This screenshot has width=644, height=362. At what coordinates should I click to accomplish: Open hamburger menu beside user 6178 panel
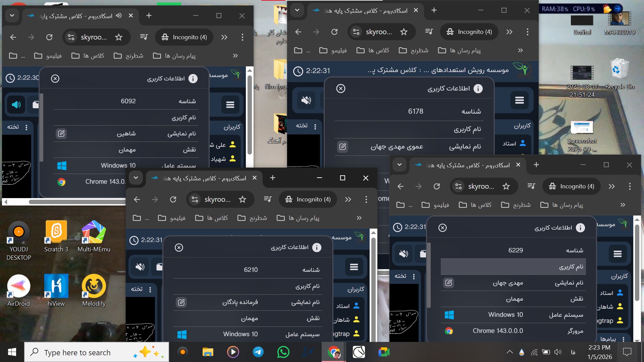coord(519,100)
